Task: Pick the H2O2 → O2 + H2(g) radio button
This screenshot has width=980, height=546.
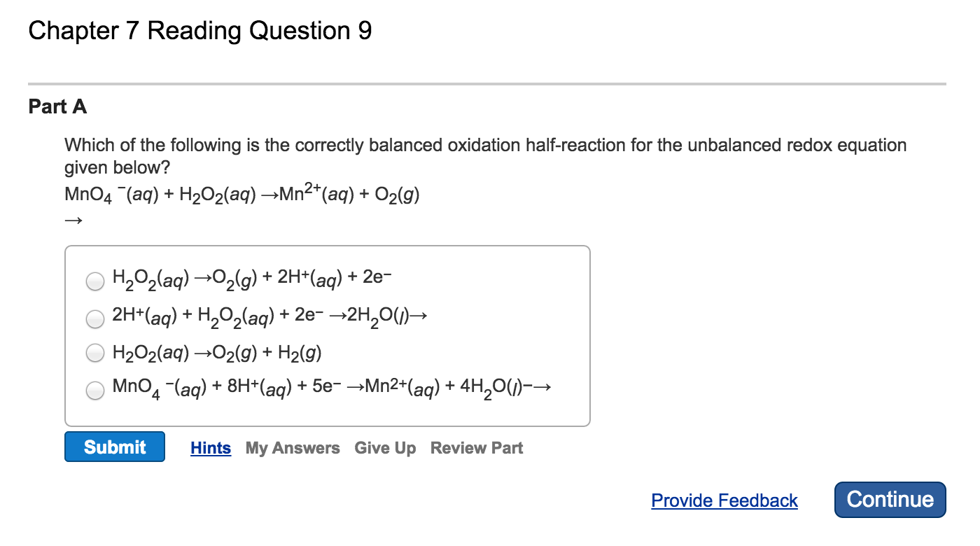Action: coord(94,354)
